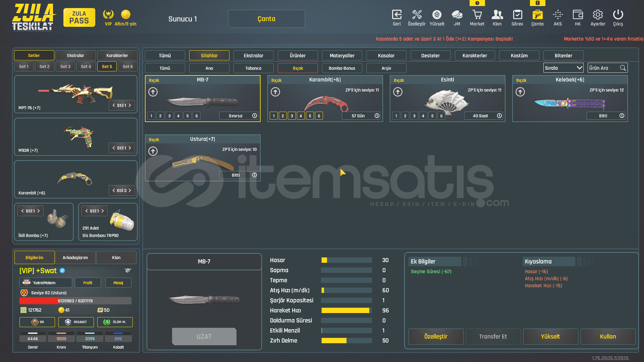The width and height of the screenshot is (644, 362).
Task: Click upgrade arrow icon on Ustura[+7] card
Action: (x=153, y=151)
